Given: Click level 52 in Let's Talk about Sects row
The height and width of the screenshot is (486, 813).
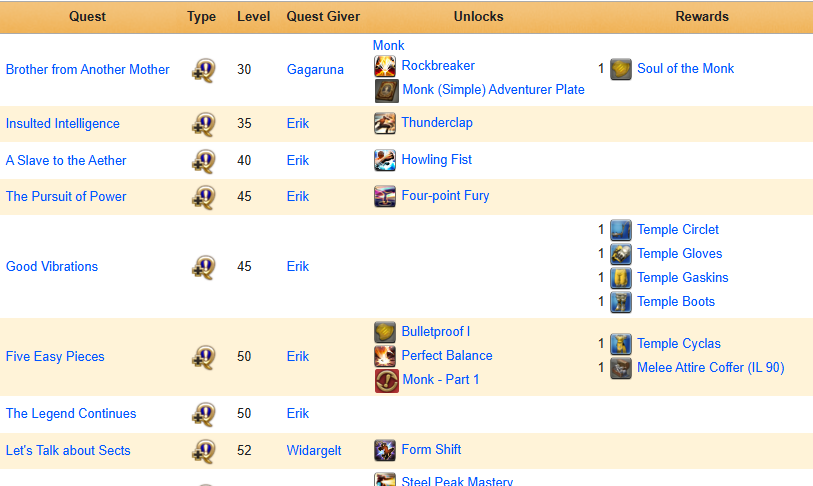Looking at the screenshot, I should (x=244, y=450).
